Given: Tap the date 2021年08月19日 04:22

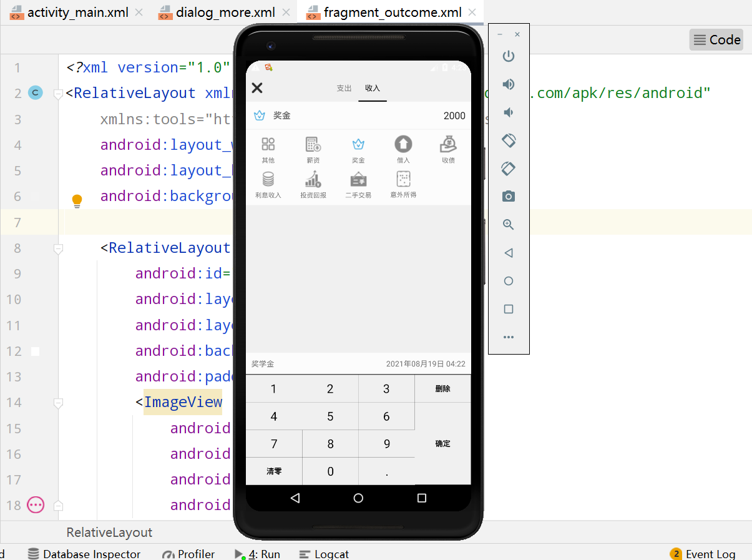Looking at the screenshot, I should coord(426,363).
